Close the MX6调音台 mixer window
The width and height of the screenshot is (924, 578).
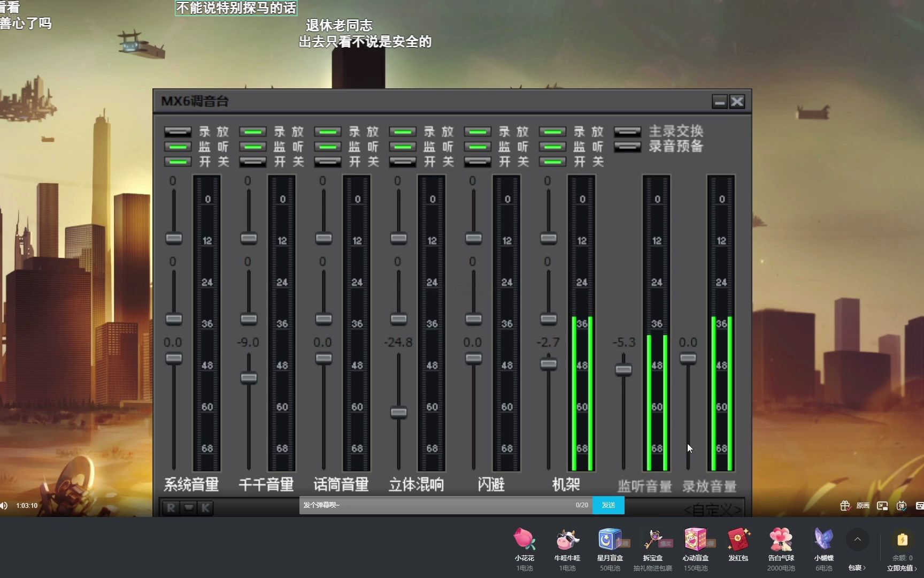pyautogui.click(x=737, y=102)
